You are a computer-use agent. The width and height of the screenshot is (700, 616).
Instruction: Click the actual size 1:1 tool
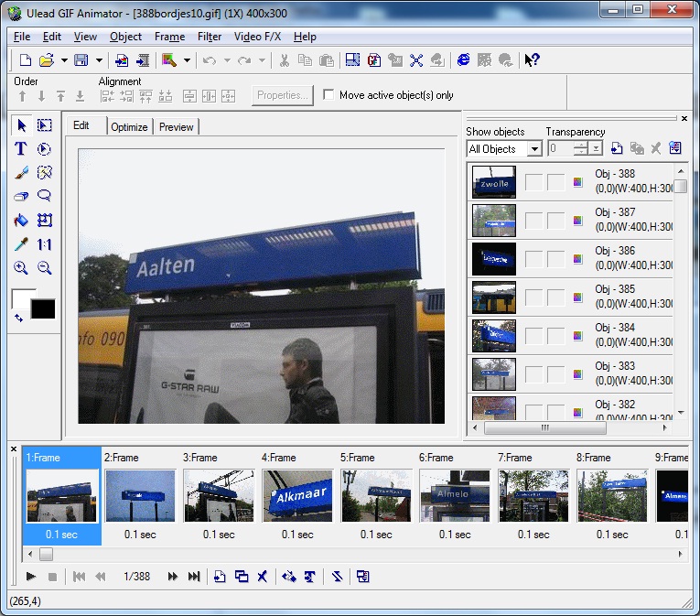[44, 243]
